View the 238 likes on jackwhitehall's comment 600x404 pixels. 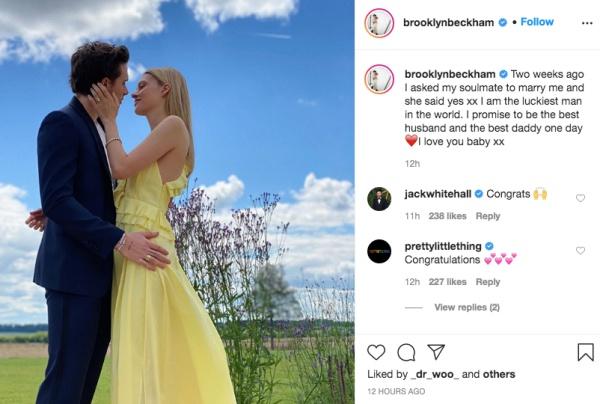click(x=447, y=216)
